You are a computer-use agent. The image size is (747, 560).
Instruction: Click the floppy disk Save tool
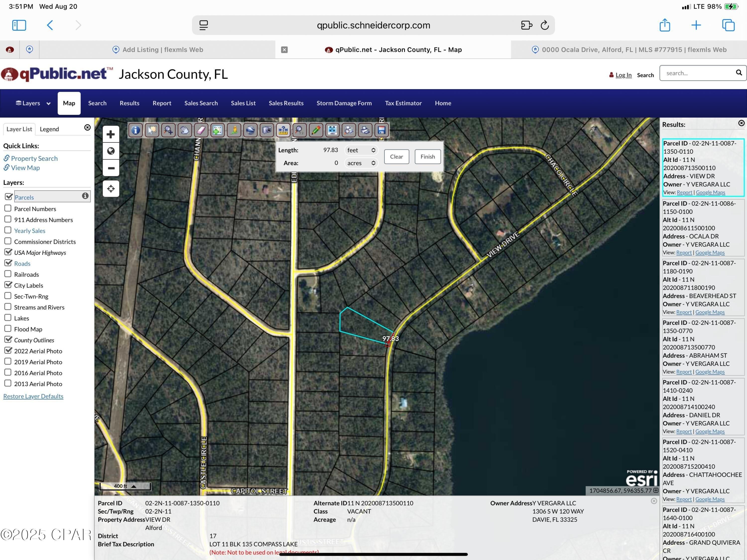coord(382,130)
